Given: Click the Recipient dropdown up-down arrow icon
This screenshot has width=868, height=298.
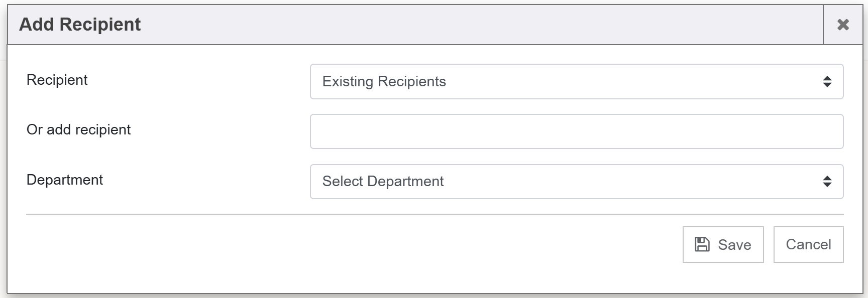Looking at the screenshot, I should point(827,82).
